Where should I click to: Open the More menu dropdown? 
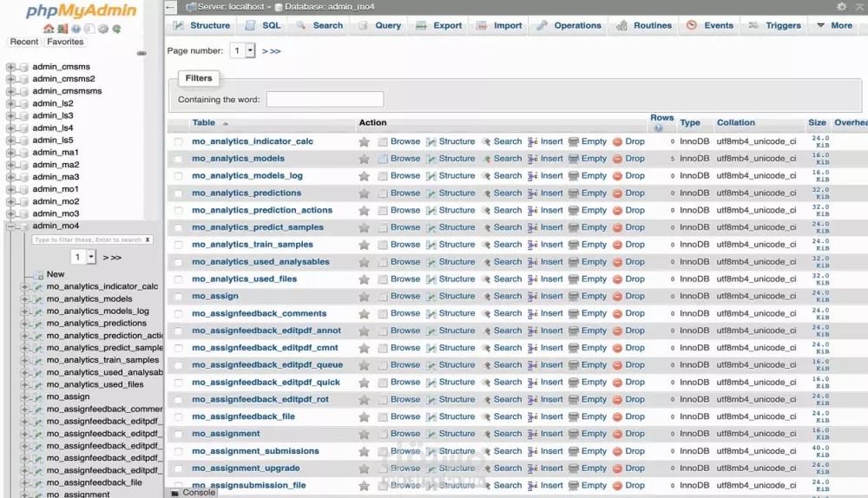point(835,25)
